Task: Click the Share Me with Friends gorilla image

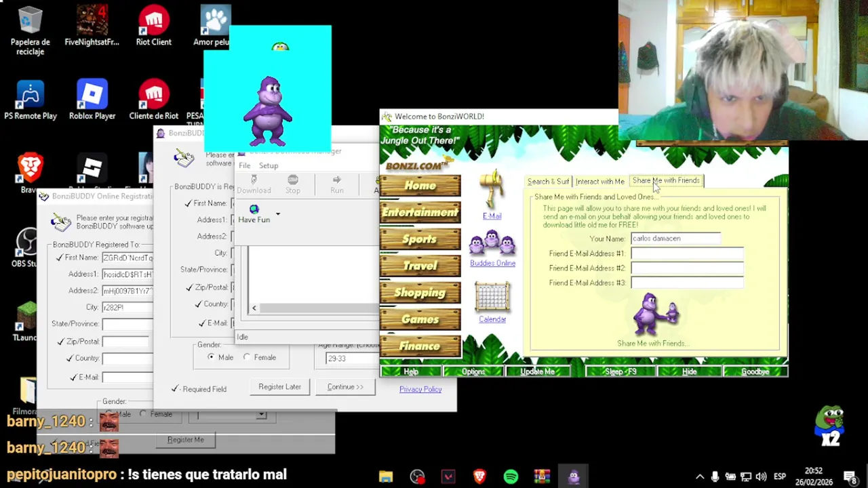Action: [x=655, y=315]
